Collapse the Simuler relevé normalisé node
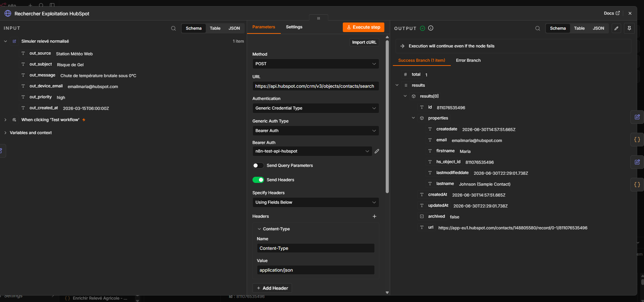This screenshot has height=302, width=644. click(5, 41)
